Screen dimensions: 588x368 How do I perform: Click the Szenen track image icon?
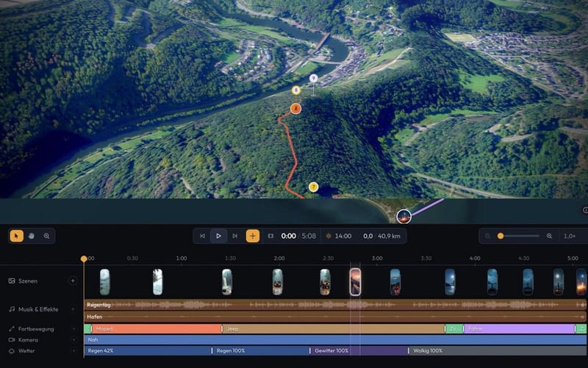12,281
